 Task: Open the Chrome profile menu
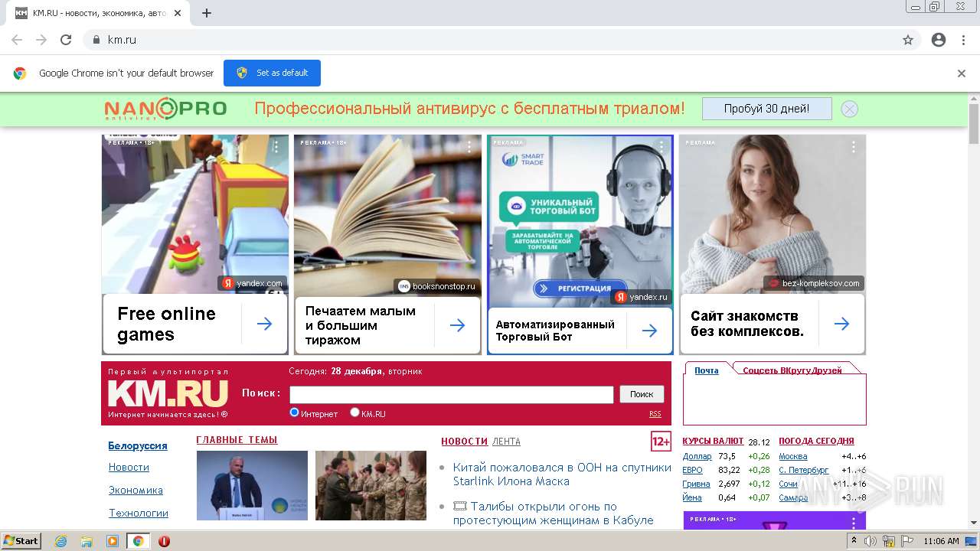[x=939, y=40]
